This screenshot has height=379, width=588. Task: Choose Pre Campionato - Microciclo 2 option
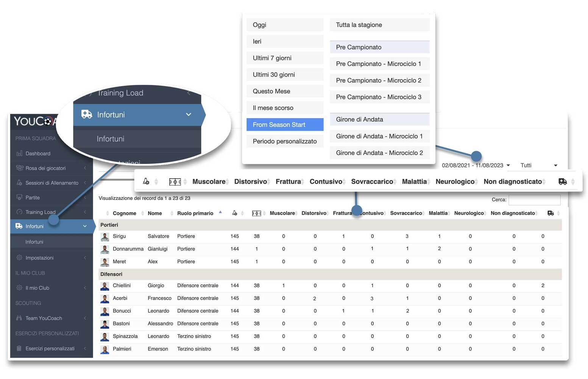click(379, 80)
